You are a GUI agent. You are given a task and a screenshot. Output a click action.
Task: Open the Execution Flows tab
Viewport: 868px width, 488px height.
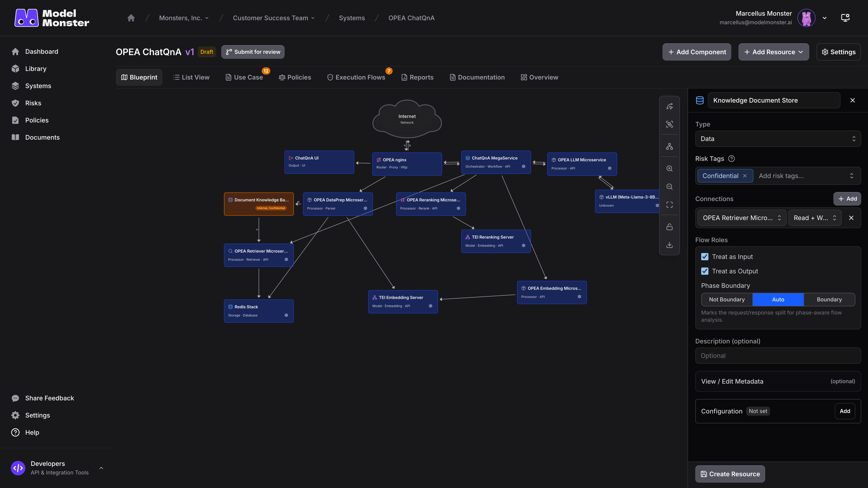[x=356, y=77]
